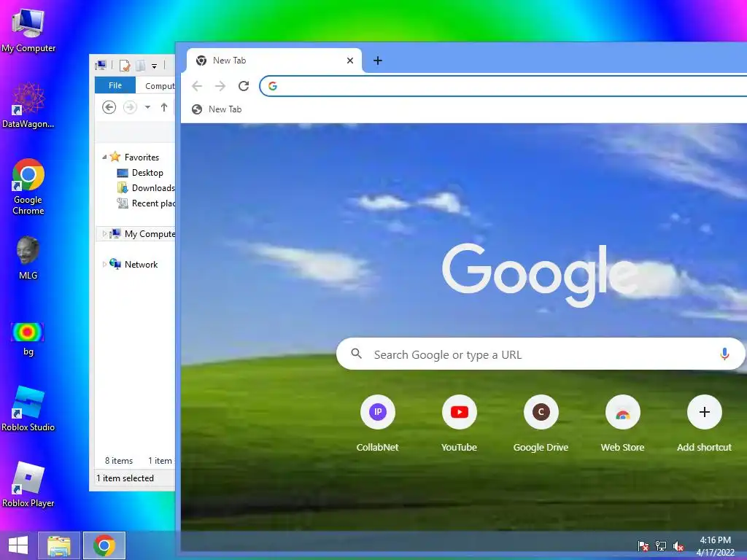Open the My Computer desktop icon
747x560 pixels.
[28, 29]
